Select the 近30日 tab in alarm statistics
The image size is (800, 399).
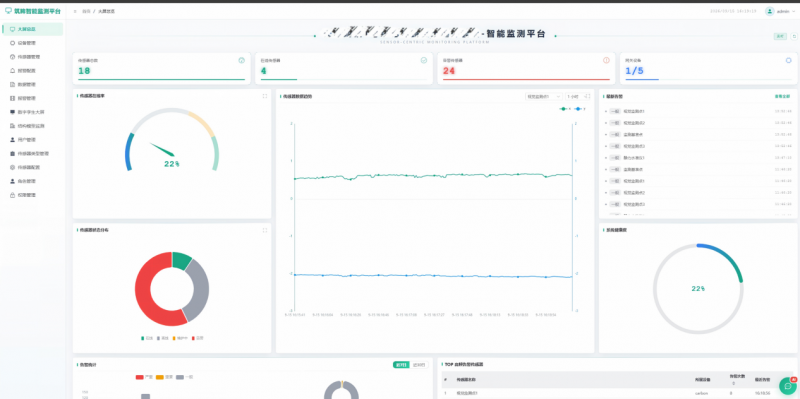419,365
